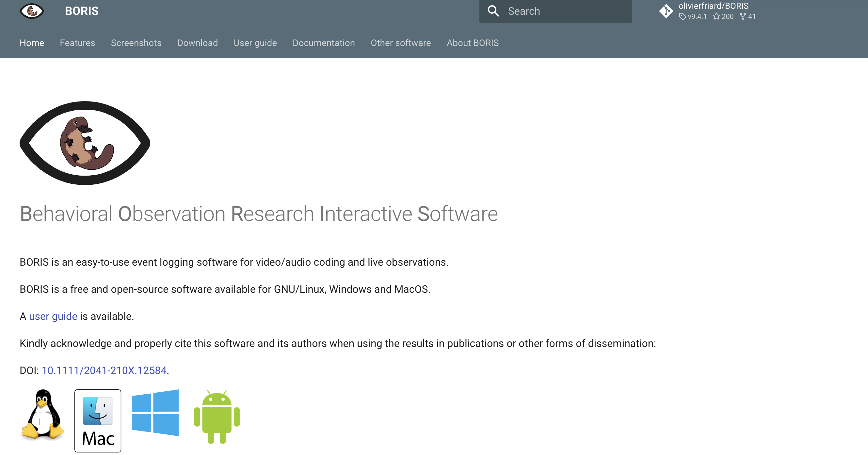The width and height of the screenshot is (868, 455).
Task: Click the search magnifier icon
Action: [493, 11]
